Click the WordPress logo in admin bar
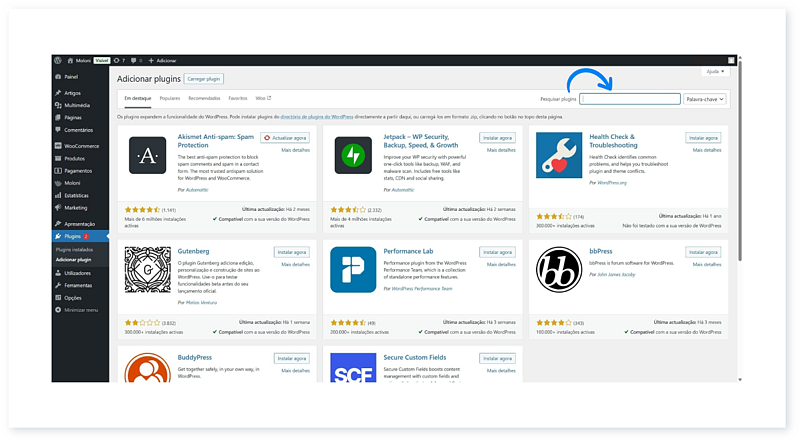 click(58, 60)
